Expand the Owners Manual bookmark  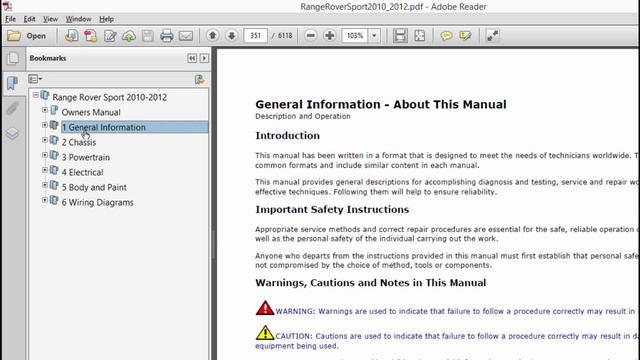45,110
